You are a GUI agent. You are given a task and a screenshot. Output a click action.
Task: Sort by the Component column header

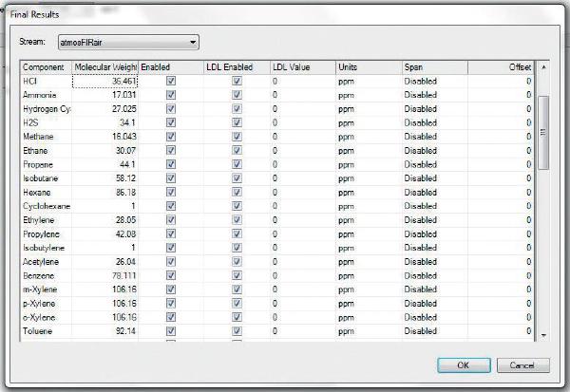click(46, 67)
